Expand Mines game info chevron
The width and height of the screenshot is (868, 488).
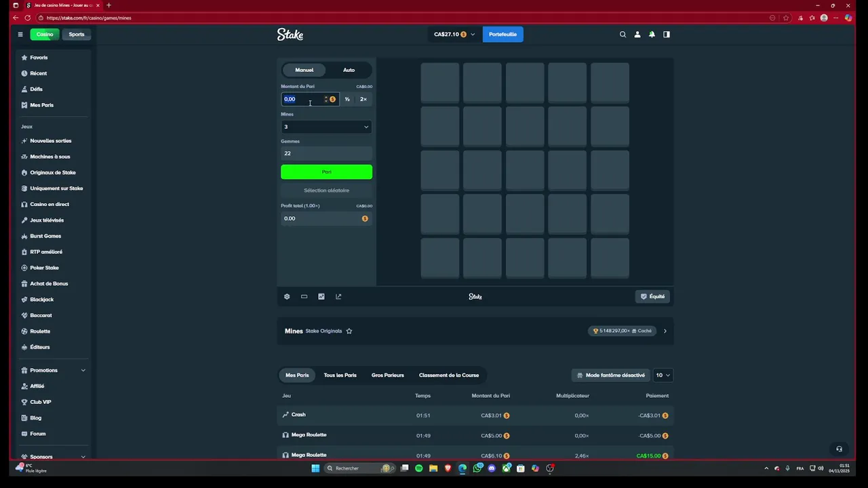pyautogui.click(x=665, y=331)
